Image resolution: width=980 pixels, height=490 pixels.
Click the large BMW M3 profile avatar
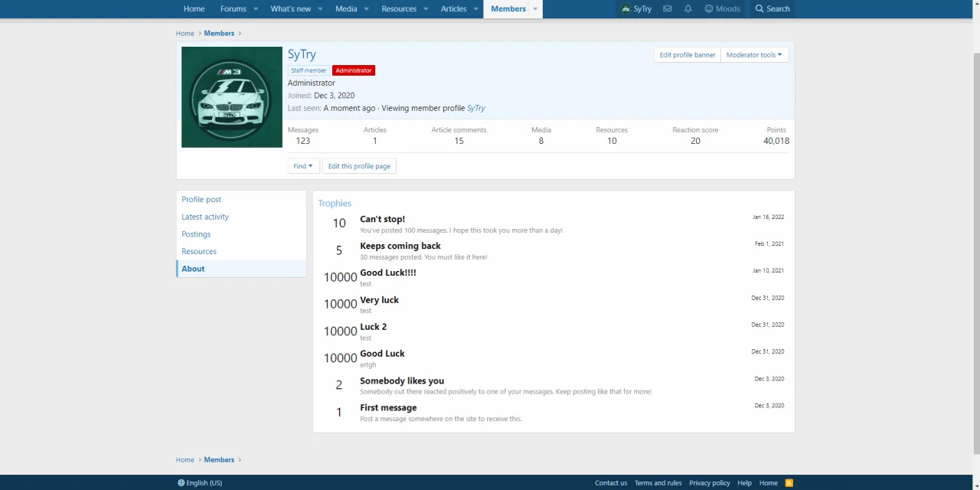[232, 97]
